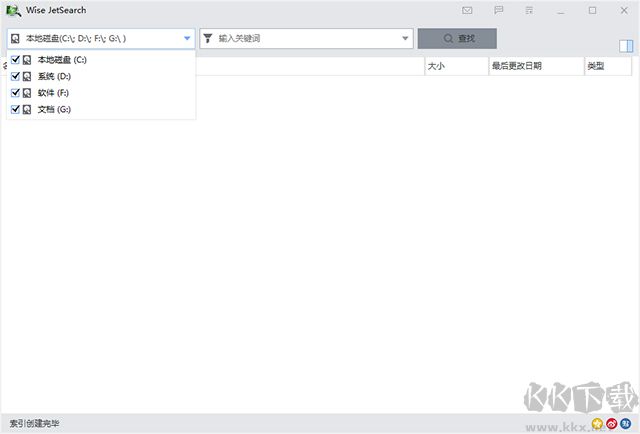Screen dimensions: 640x434
Task: Close the Wise JetSearch window
Action: [624, 11]
